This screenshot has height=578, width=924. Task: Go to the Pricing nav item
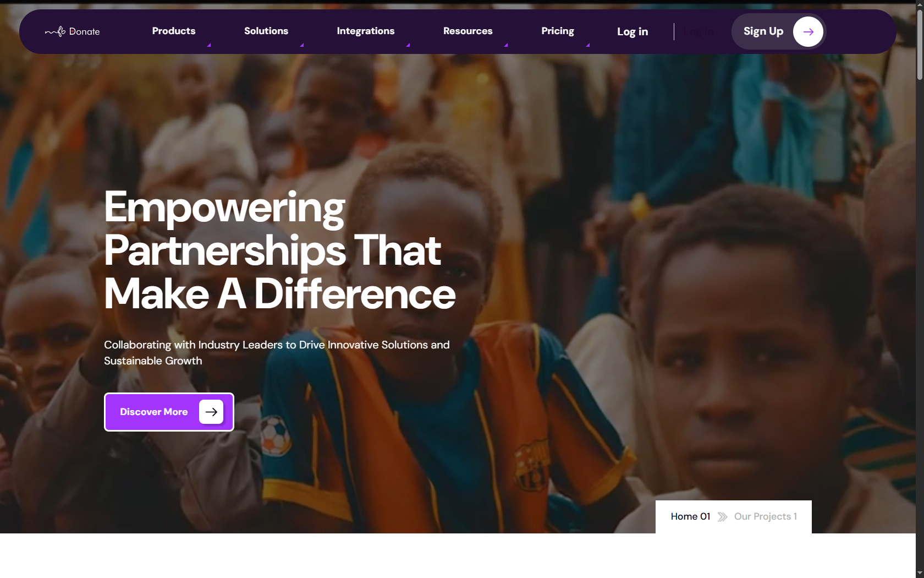point(558,31)
